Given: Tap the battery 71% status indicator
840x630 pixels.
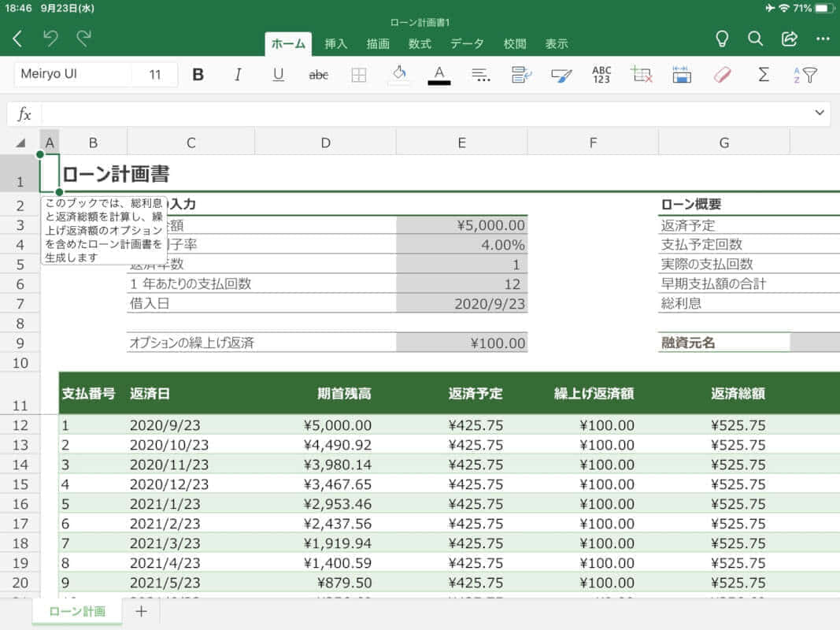Looking at the screenshot, I should 814,8.
